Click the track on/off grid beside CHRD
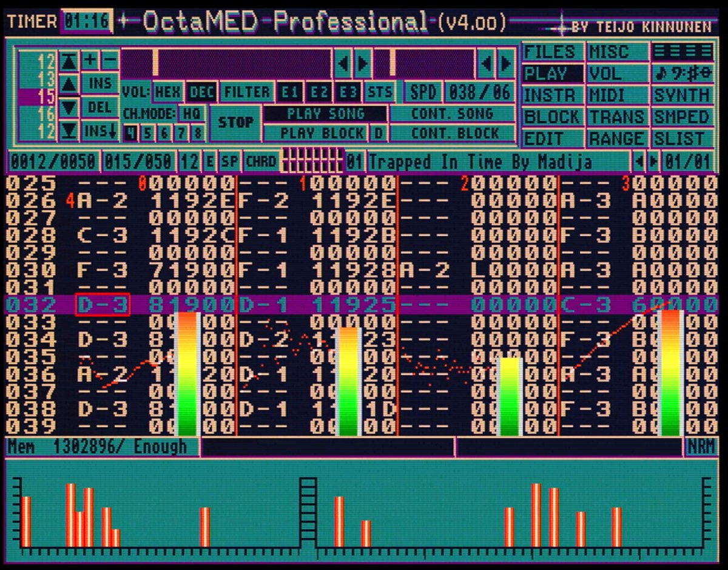 click(x=313, y=161)
